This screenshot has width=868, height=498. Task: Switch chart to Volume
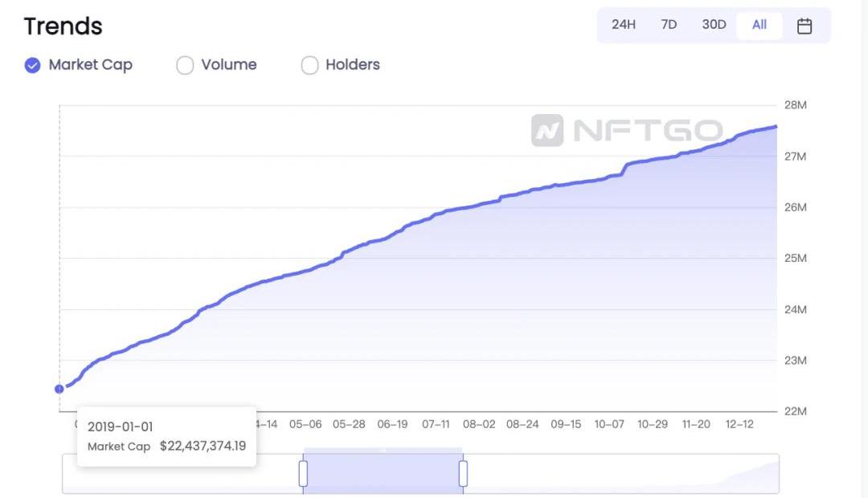[185, 65]
